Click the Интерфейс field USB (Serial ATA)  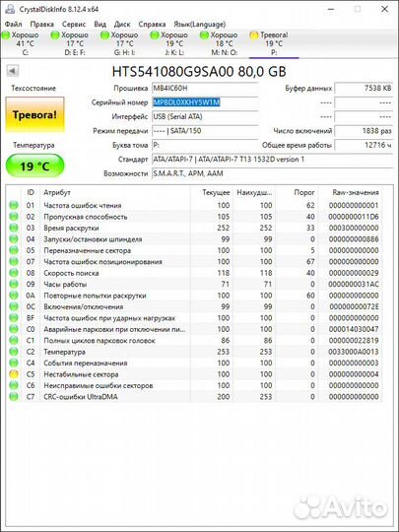pyautogui.click(x=205, y=116)
